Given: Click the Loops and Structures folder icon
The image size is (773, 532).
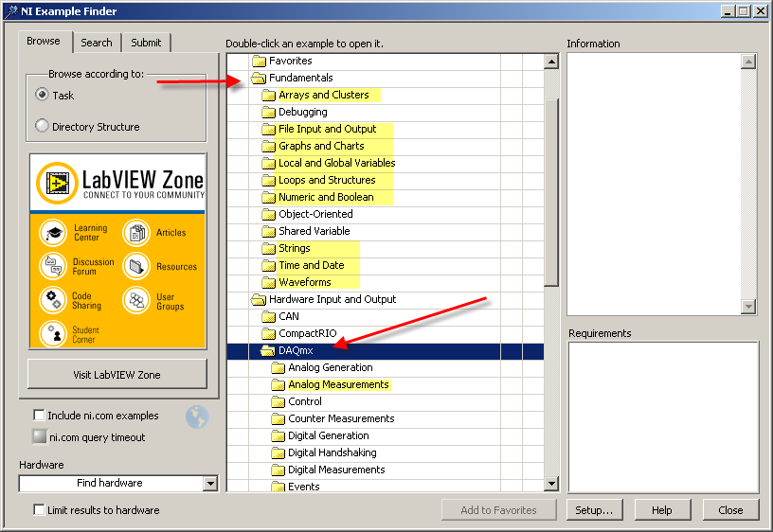Looking at the screenshot, I should click(x=269, y=180).
